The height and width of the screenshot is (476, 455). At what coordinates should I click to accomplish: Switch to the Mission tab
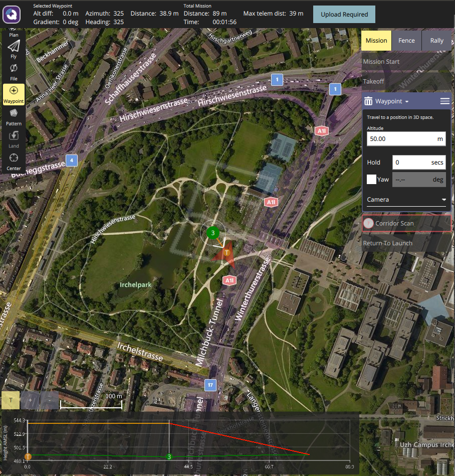click(x=376, y=41)
